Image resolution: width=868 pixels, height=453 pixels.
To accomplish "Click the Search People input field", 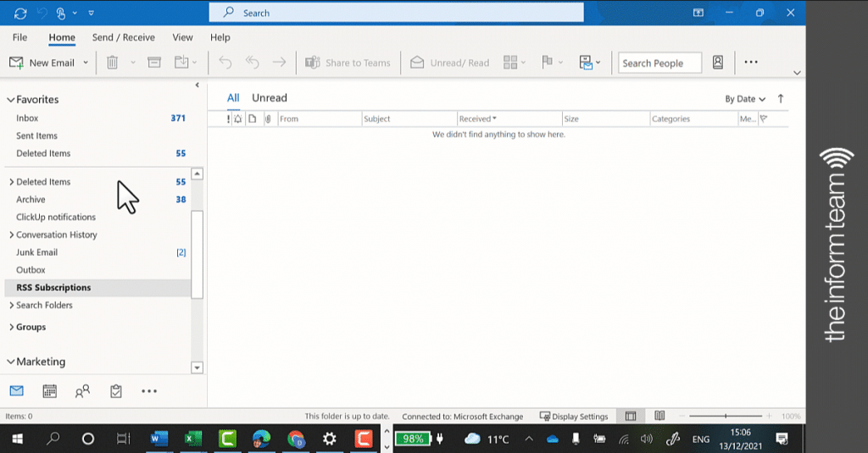I will (659, 63).
